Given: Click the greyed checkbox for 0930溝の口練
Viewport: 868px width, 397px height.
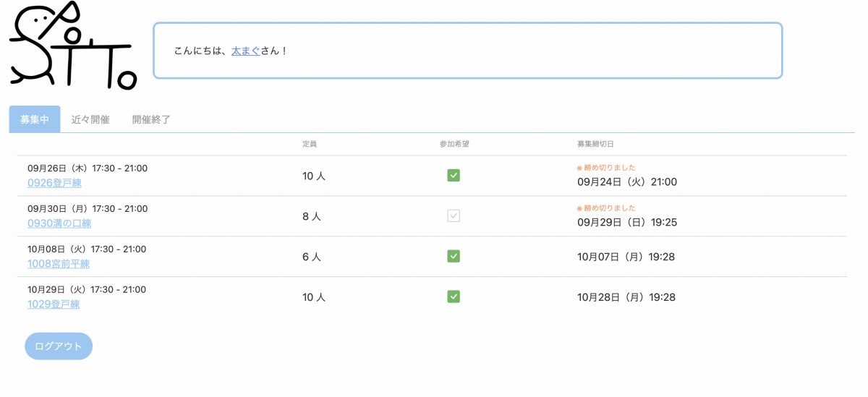Looking at the screenshot, I should coord(454,215).
